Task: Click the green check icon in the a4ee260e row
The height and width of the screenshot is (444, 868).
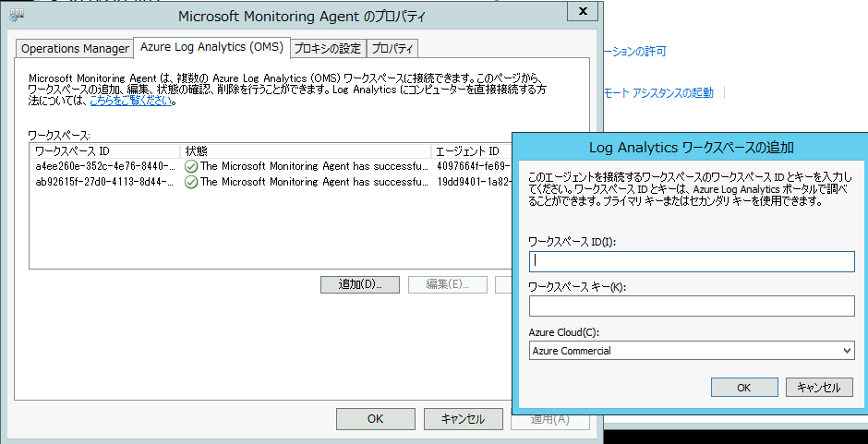Action: (x=191, y=166)
